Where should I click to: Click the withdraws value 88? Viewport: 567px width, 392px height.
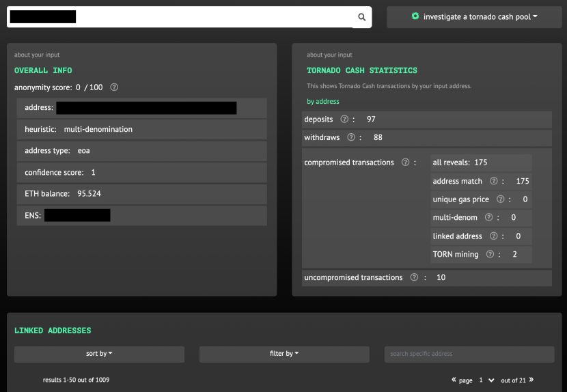[x=378, y=137]
